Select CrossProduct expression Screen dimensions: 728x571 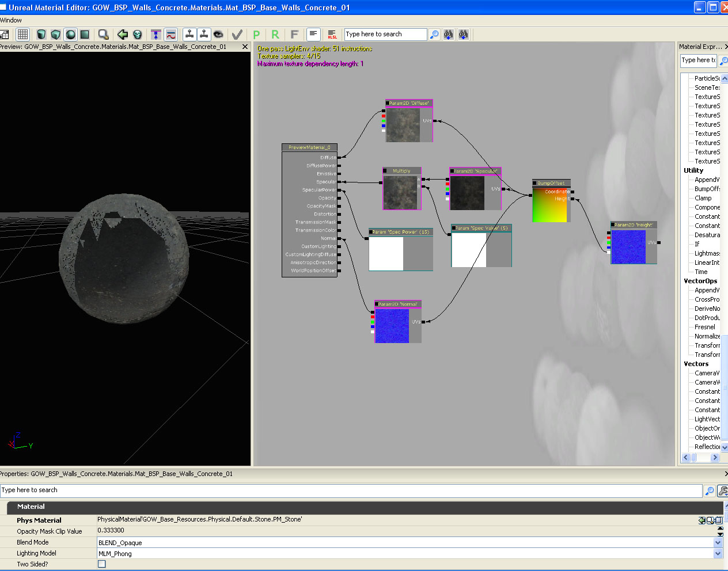(707, 299)
